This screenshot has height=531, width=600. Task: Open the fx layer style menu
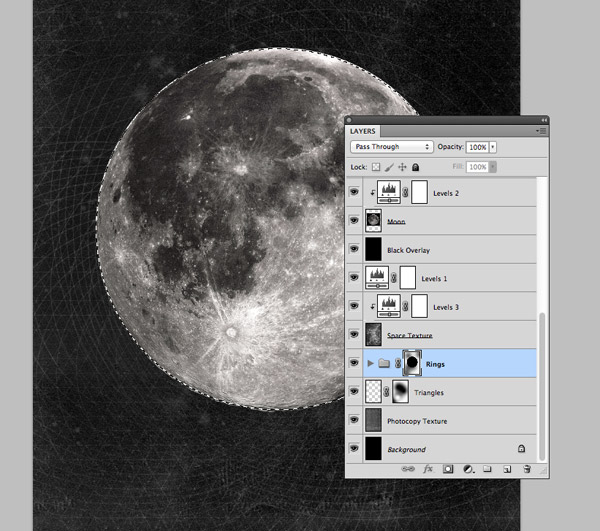click(428, 468)
